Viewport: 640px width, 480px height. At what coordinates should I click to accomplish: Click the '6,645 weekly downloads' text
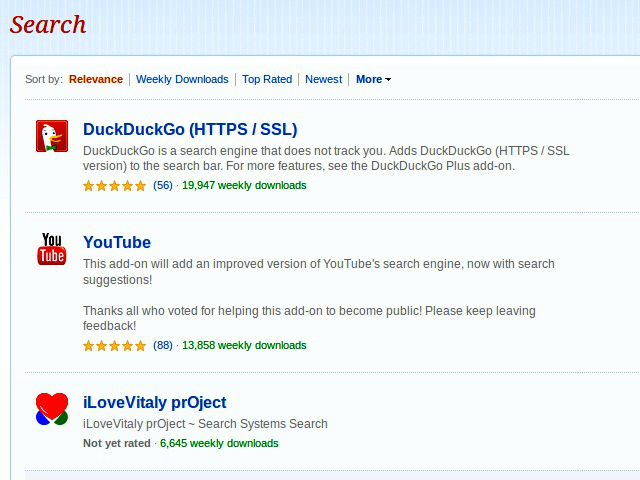point(219,443)
